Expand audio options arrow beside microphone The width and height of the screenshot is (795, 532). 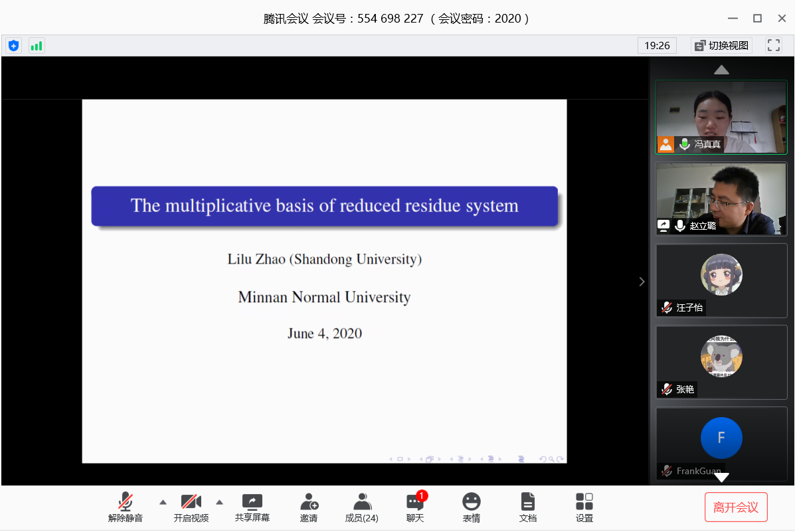[x=163, y=501]
